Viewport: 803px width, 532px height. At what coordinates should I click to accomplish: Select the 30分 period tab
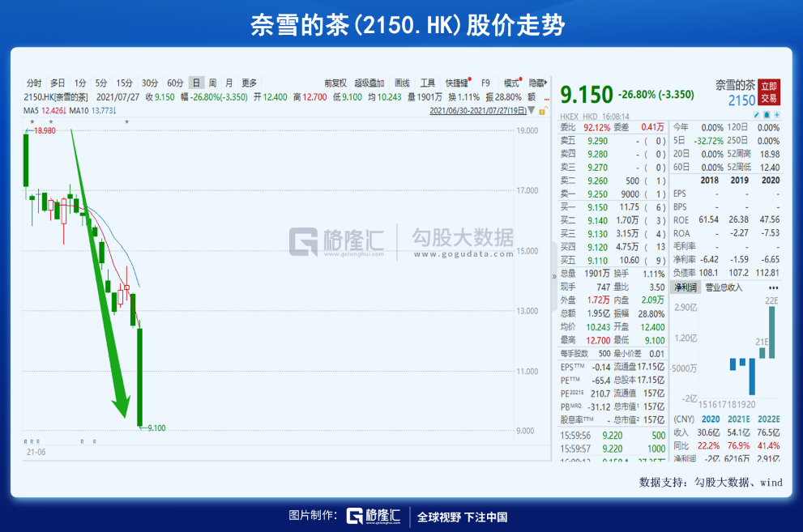[x=150, y=83]
